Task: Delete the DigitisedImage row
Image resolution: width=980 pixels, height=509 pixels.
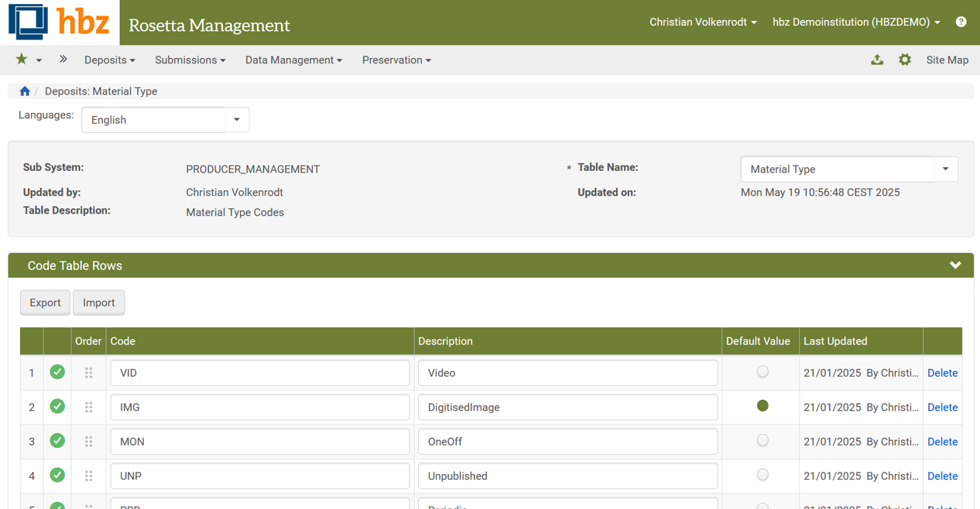Action: pyautogui.click(x=942, y=407)
